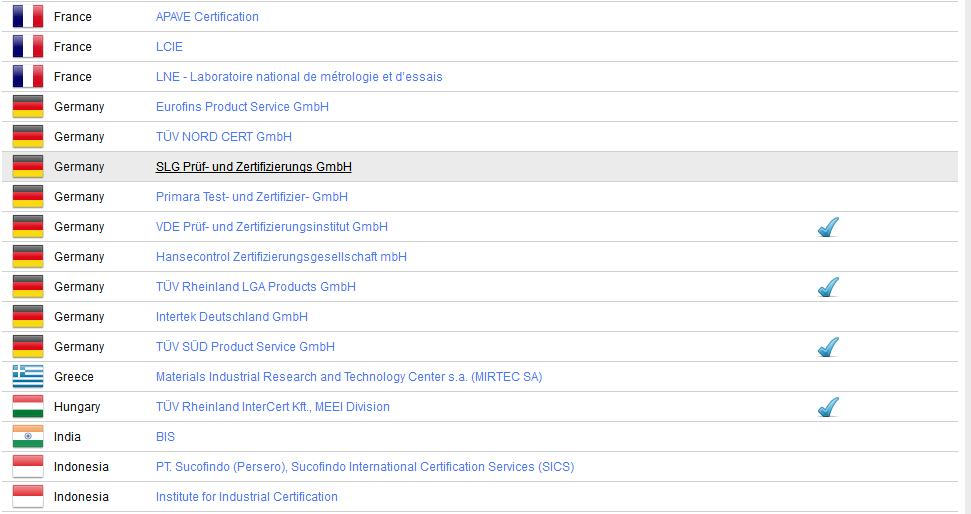Go to Intertek Deutschland GmbH
The width and height of the screenshot is (971, 514).
pos(232,317)
